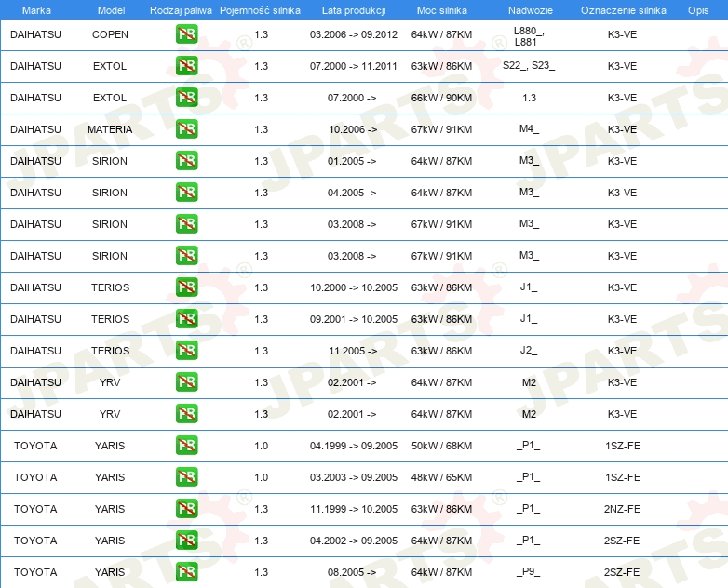Click the M4_ body cell
This screenshot has height=588, width=728.
click(529, 129)
